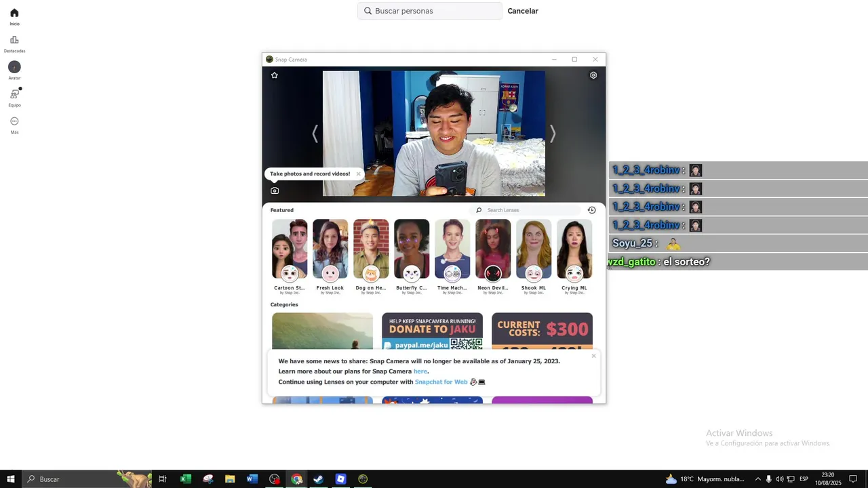868x488 pixels.
Task: Open Excel from the taskbar
Action: pos(185,479)
